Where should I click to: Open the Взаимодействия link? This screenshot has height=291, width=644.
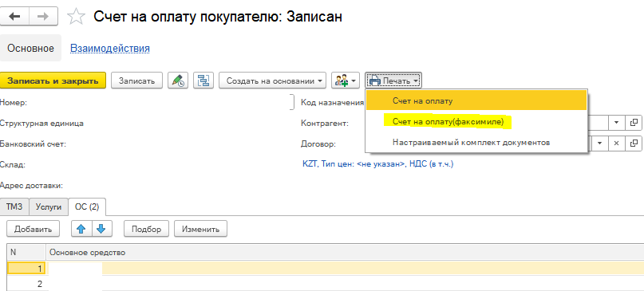[x=110, y=49]
